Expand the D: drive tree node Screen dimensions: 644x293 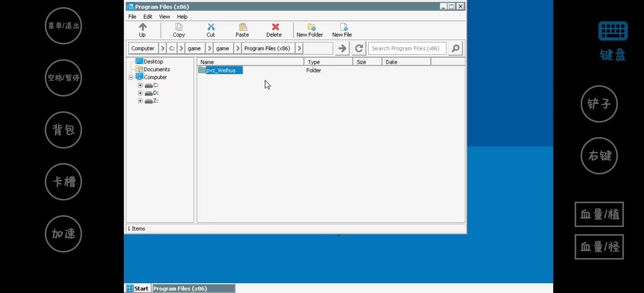click(x=140, y=93)
